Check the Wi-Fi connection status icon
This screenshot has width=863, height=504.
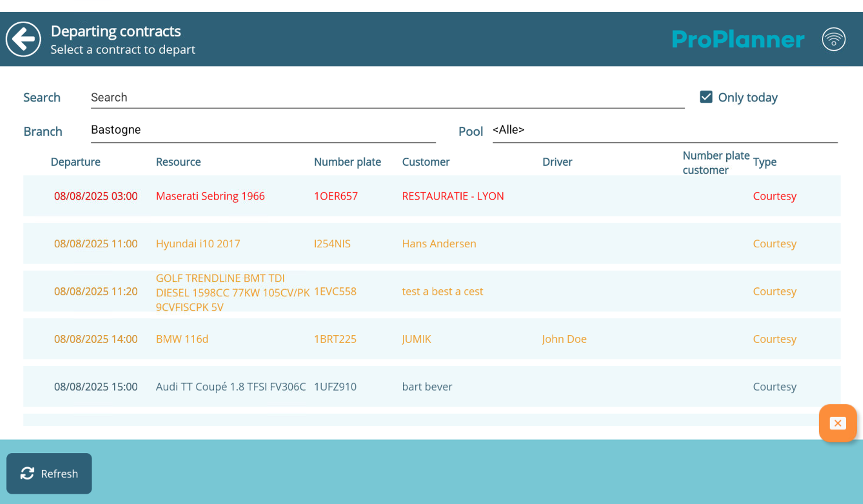click(x=833, y=39)
